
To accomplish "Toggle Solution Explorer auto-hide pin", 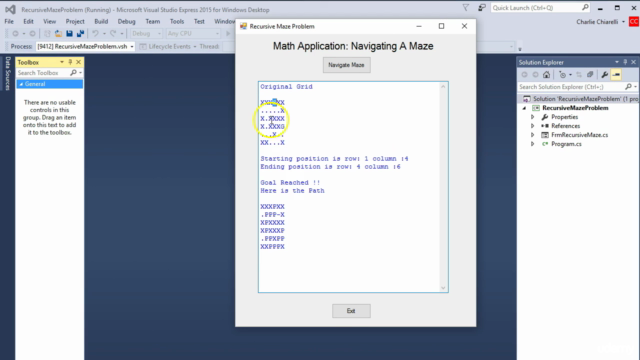I will 625,62.
